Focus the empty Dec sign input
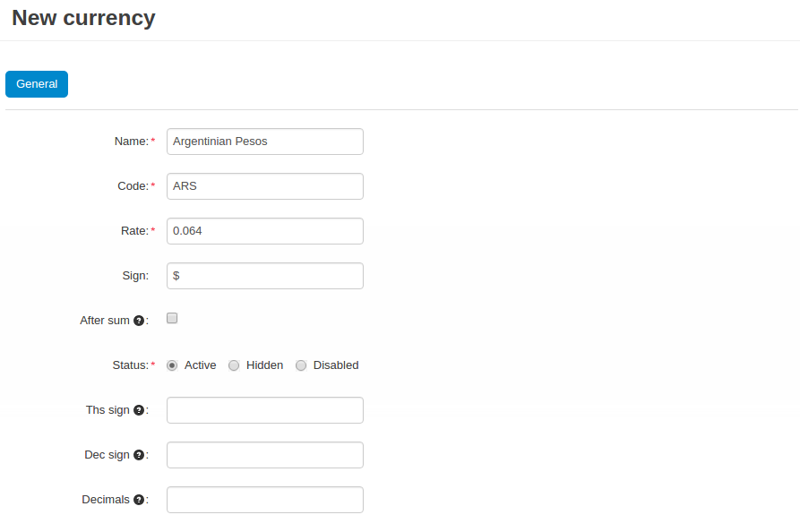Image resolution: width=800 pixels, height=532 pixels. pyautogui.click(x=265, y=455)
